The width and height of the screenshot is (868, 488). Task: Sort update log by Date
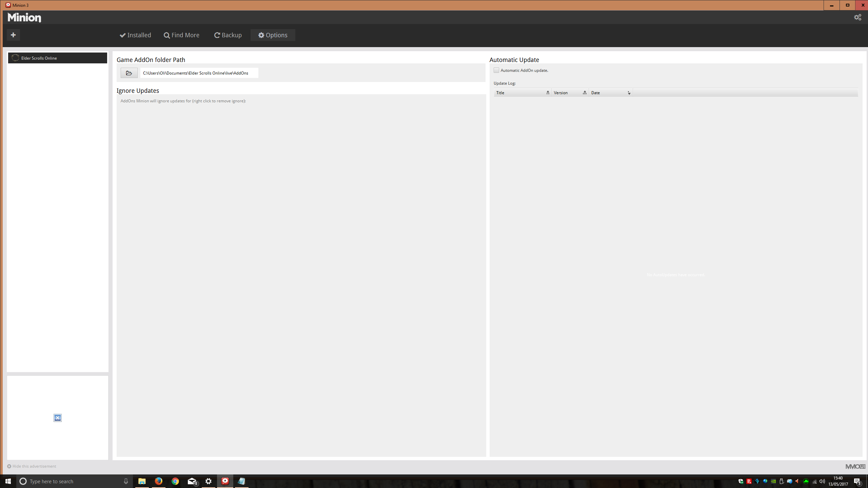(611, 93)
